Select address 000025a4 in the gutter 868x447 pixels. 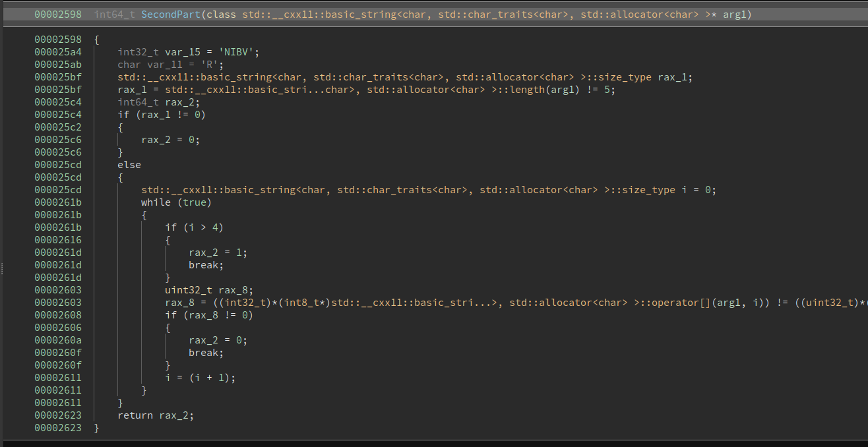pyautogui.click(x=58, y=52)
